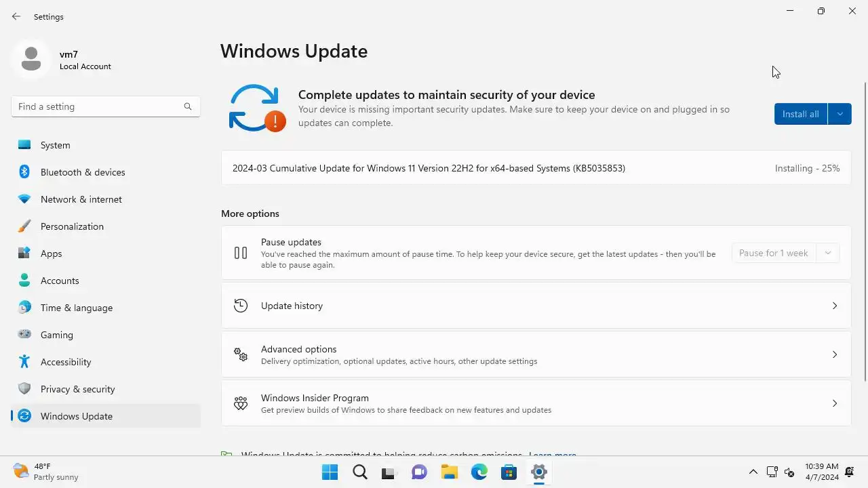Image resolution: width=868 pixels, height=488 pixels.
Task: Go to Bluetooth & devices settings
Action: [106, 172]
